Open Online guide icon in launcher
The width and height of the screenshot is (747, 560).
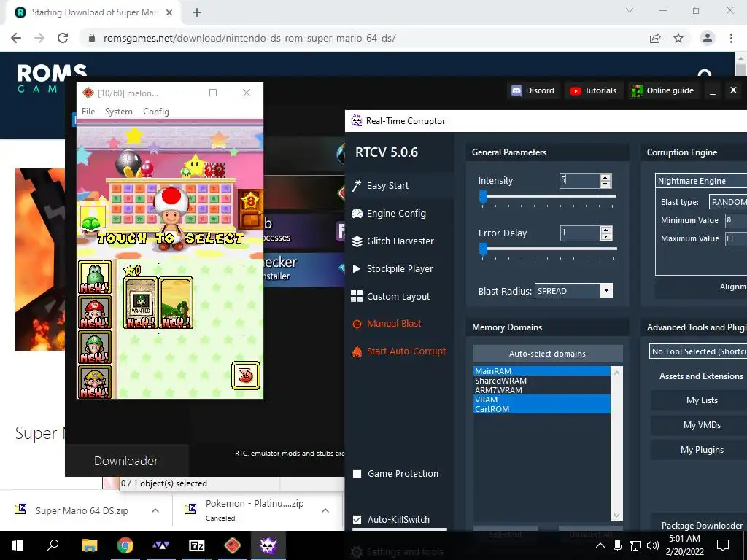pyautogui.click(x=637, y=90)
